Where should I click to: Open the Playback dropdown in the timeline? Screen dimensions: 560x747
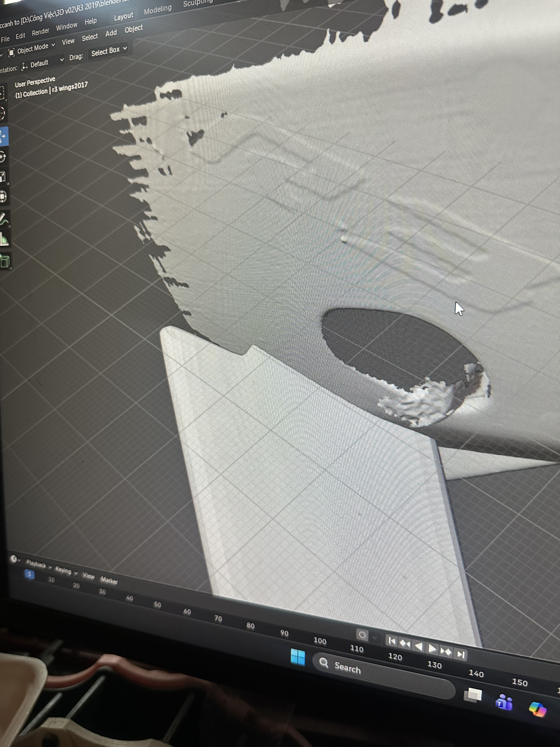coord(39,564)
